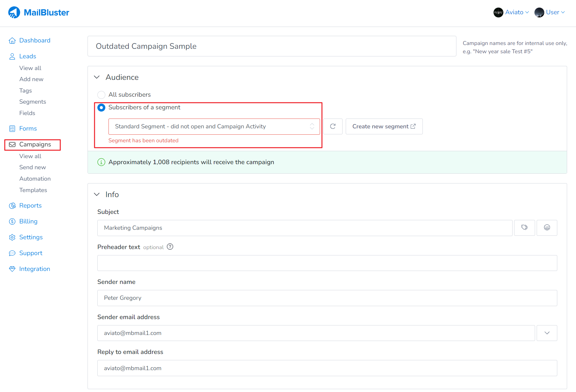
Task: Collapse the Info section chevron
Action: pyautogui.click(x=97, y=195)
